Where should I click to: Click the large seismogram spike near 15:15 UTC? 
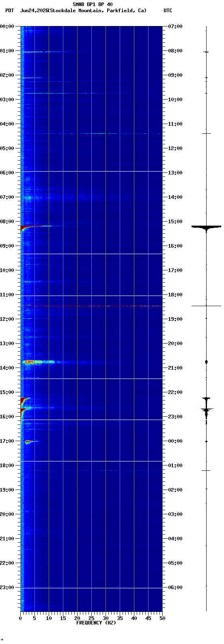click(x=207, y=227)
